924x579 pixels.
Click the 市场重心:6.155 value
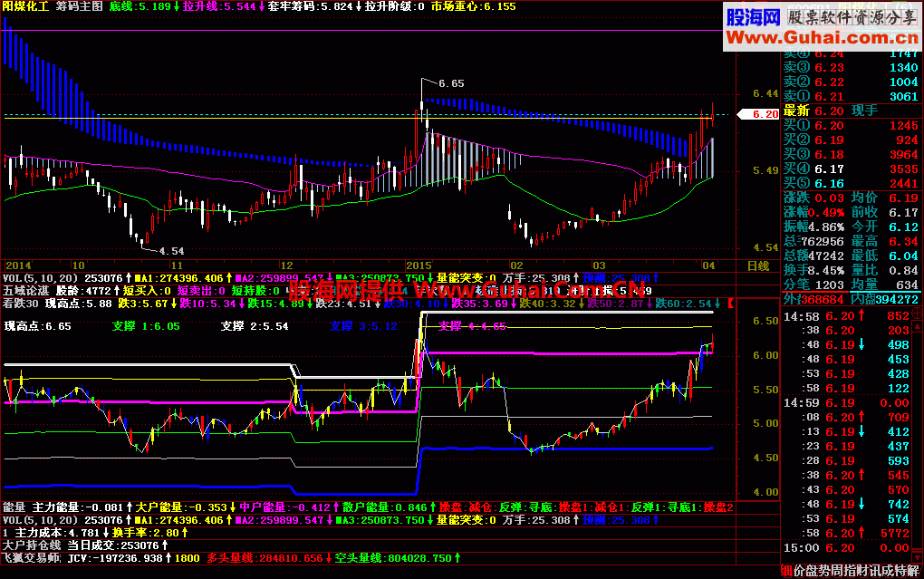coord(473,6)
